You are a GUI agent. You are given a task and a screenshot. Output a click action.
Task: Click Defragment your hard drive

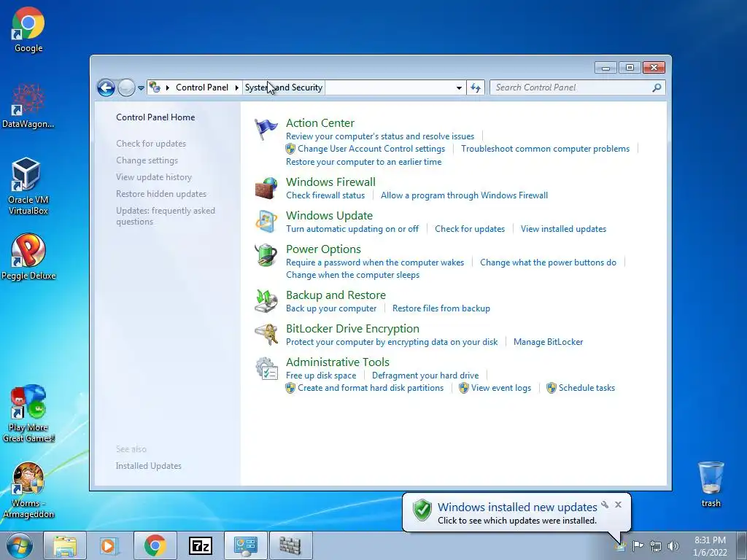[425, 376]
